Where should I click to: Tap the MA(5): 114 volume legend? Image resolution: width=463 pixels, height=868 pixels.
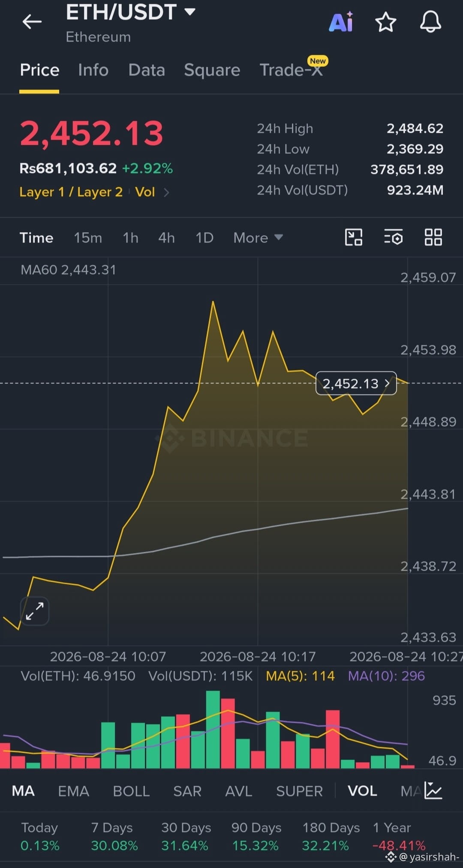click(x=300, y=676)
